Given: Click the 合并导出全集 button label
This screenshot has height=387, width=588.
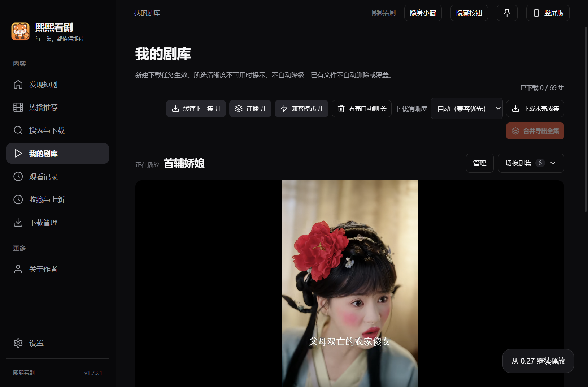Looking at the screenshot, I should tap(541, 131).
